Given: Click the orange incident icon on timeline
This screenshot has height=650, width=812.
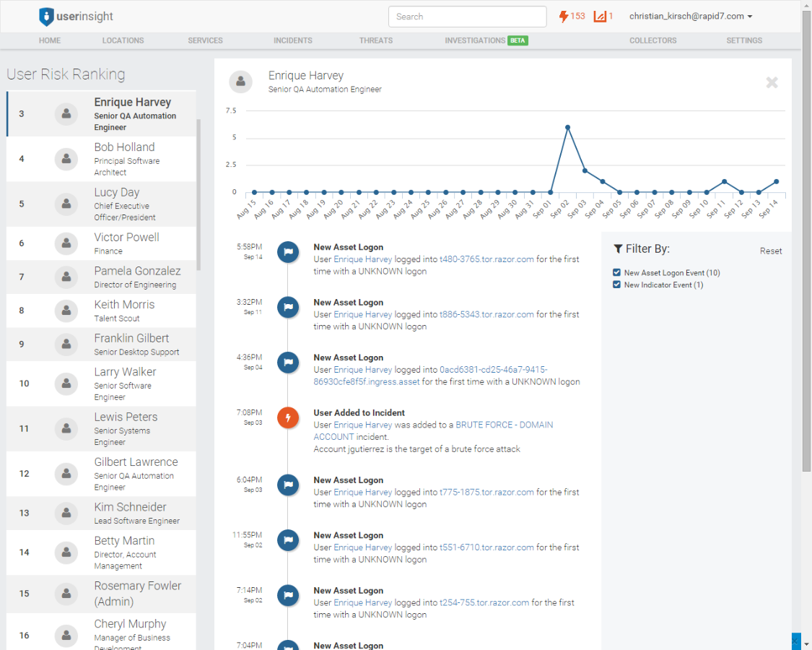Looking at the screenshot, I should coord(288,418).
